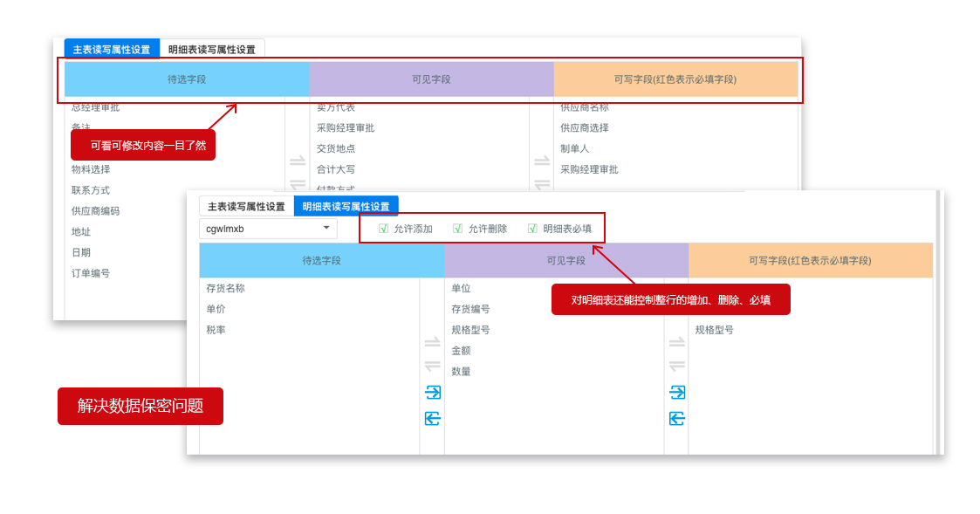Click the blue move-right transfer icon in detail table panel
Viewport: 980px width, 514px height.
(x=434, y=394)
